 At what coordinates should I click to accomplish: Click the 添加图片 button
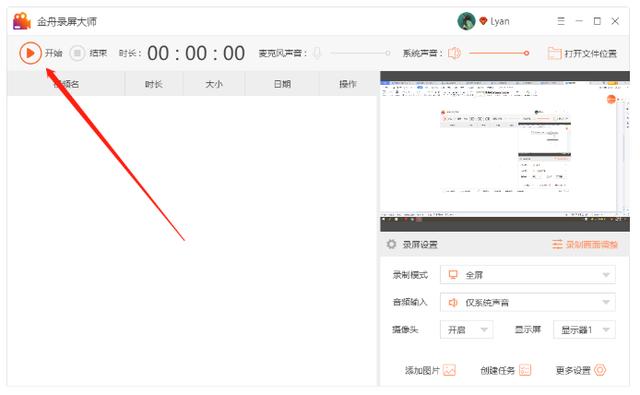[430, 370]
